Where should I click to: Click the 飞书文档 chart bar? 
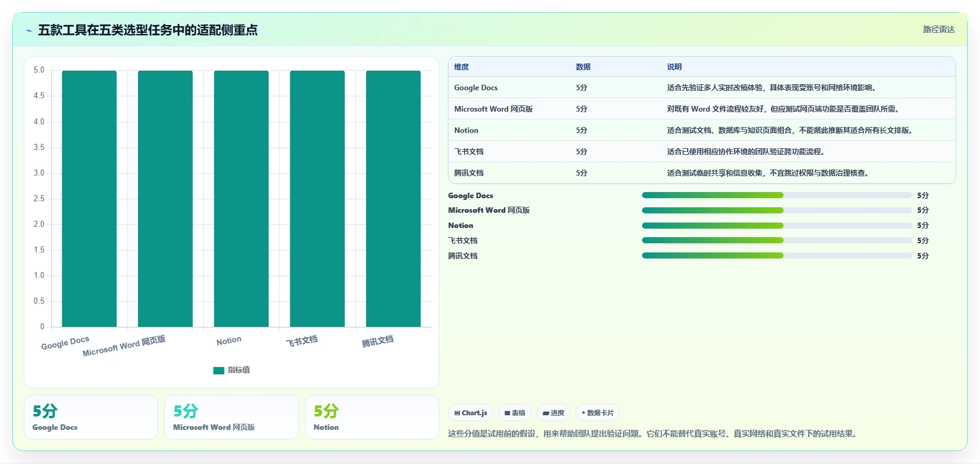coord(317,199)
